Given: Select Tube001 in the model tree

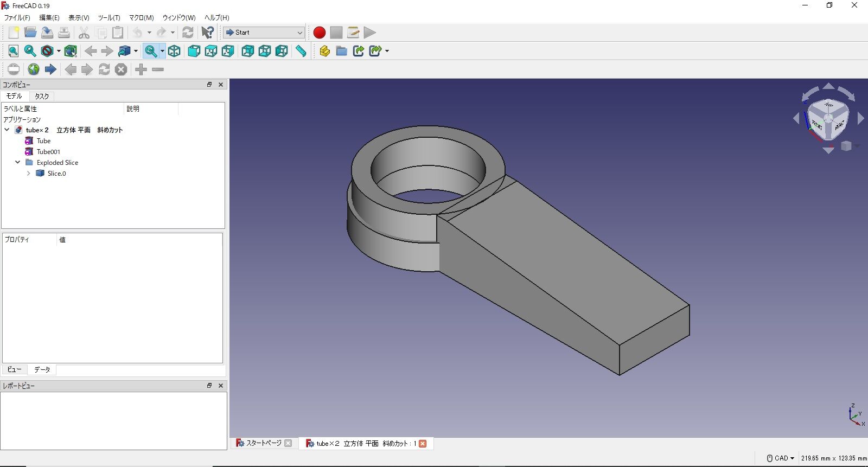Looking at the screenshot, I should [48, 152].
